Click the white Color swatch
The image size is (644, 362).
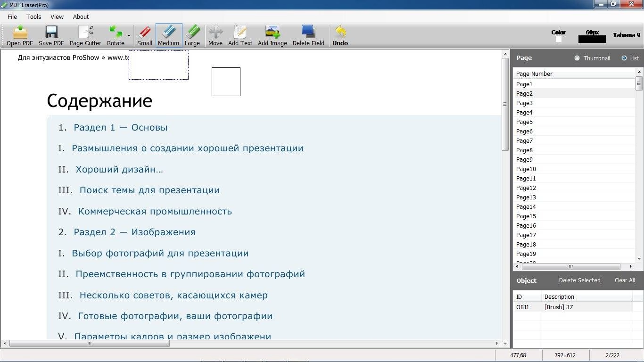pos(559,39)
